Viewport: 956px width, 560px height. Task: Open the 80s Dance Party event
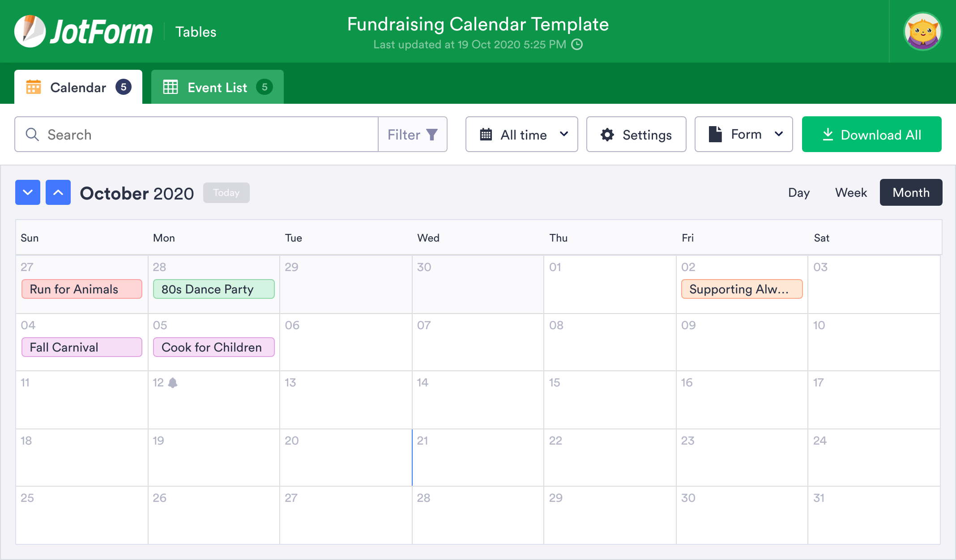(x=214, y=289)
